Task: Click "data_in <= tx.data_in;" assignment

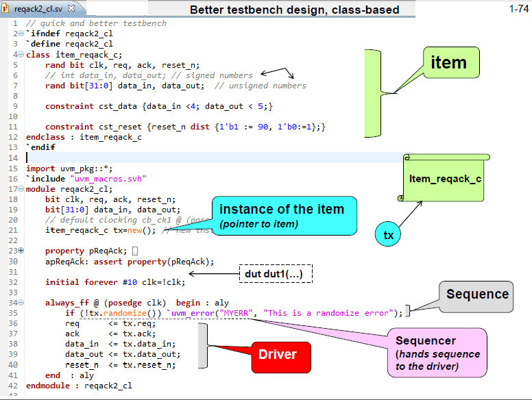Action: coord(121,344)
